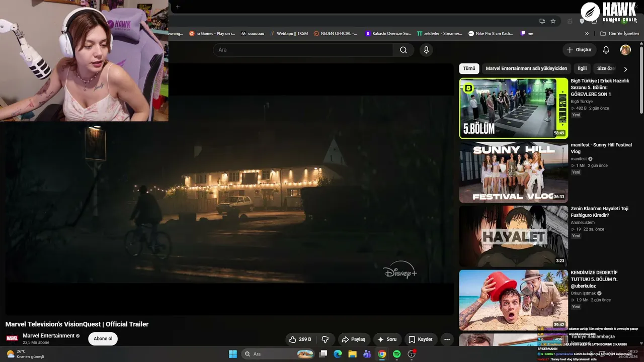Open the Big5 Türkiye 5.BÖLÜM video thumbnail

tap(514, 108)
